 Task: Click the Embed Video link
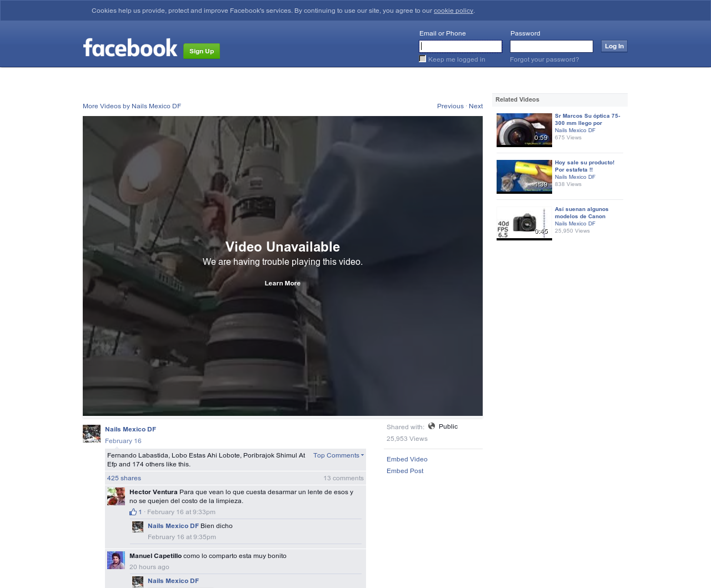407,459
